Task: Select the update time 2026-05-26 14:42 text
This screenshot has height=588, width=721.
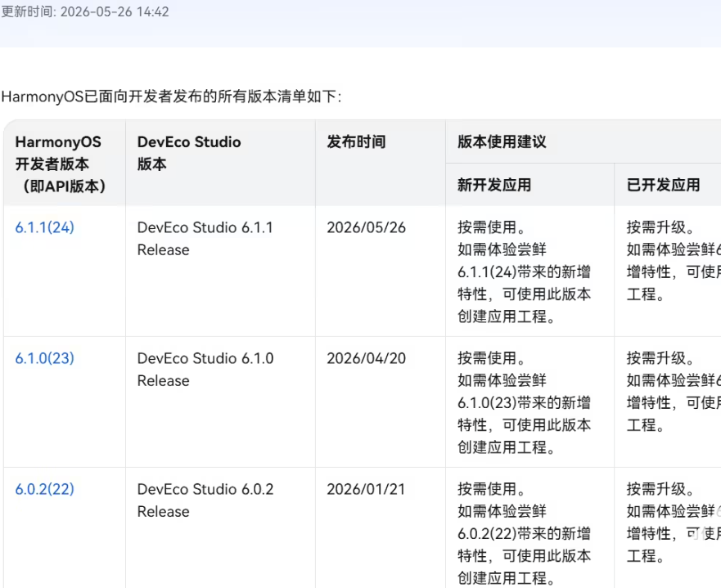Action: (x=85, y=11)
